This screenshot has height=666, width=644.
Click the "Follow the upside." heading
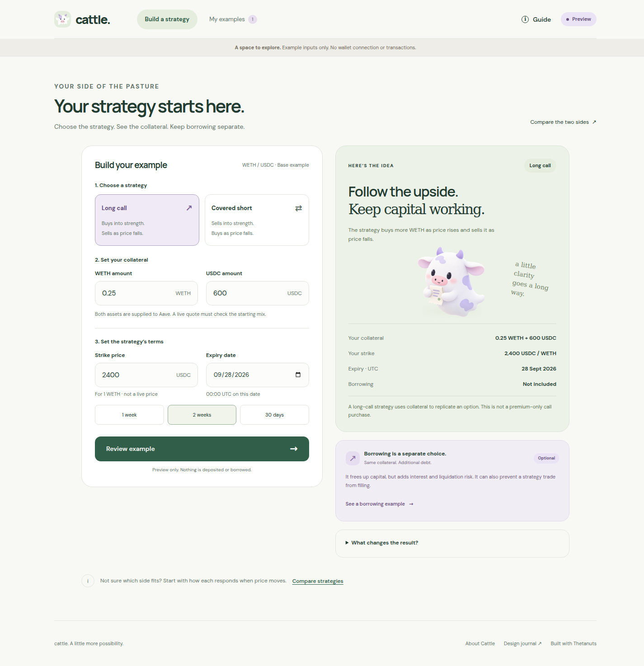403,192
